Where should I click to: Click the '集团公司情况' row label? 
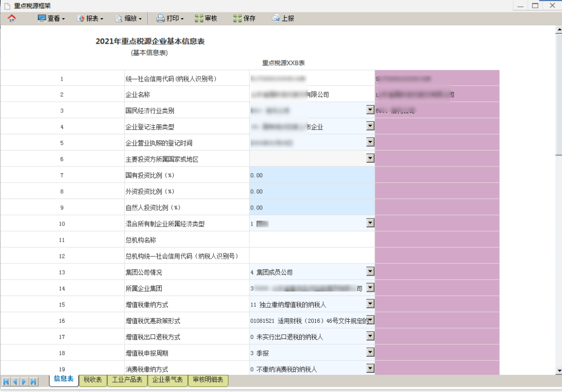pos(144,272)
